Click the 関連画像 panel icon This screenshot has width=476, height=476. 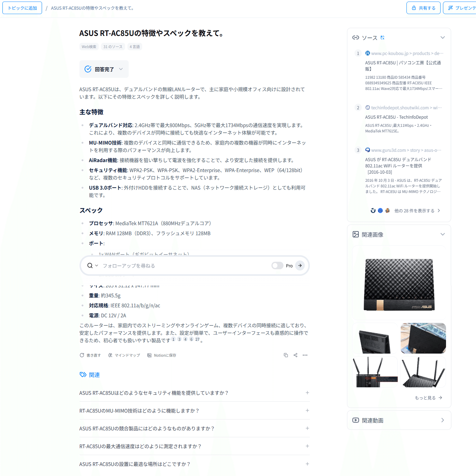click(355, 234)
